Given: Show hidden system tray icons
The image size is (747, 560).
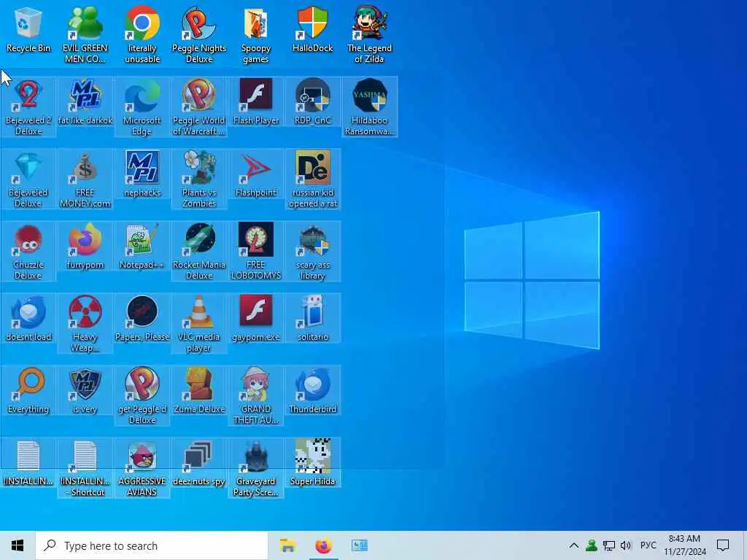Looking at the screenshot, I should pos(574,545).
